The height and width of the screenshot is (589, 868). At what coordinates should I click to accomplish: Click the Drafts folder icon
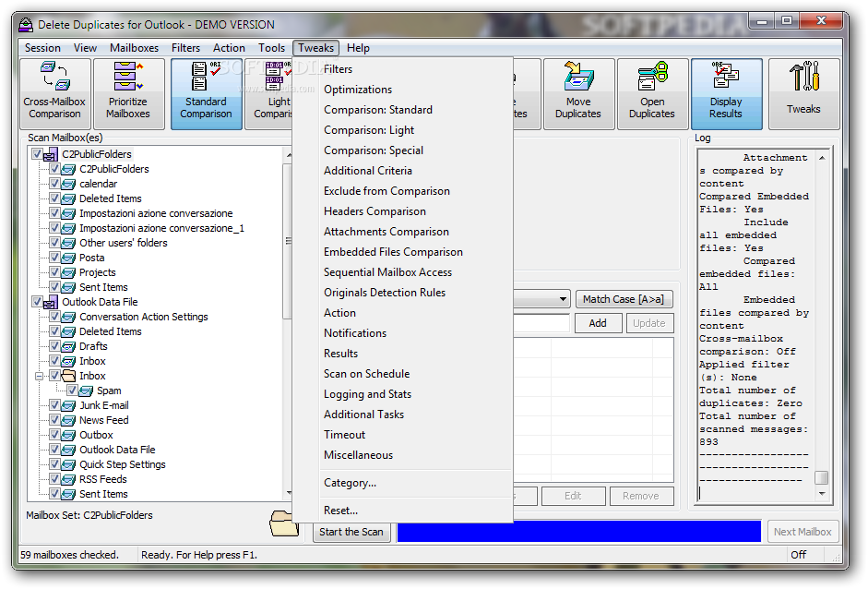(x=68, y=347)
